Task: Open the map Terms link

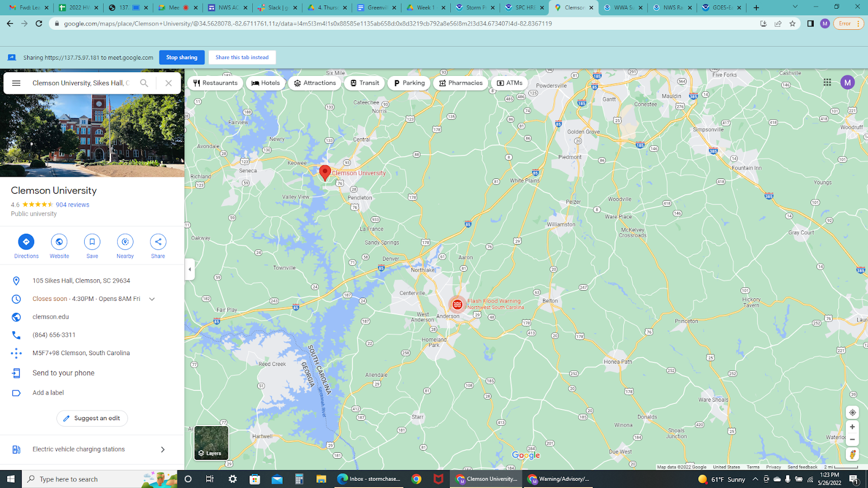Action: (x=753, y=467)
